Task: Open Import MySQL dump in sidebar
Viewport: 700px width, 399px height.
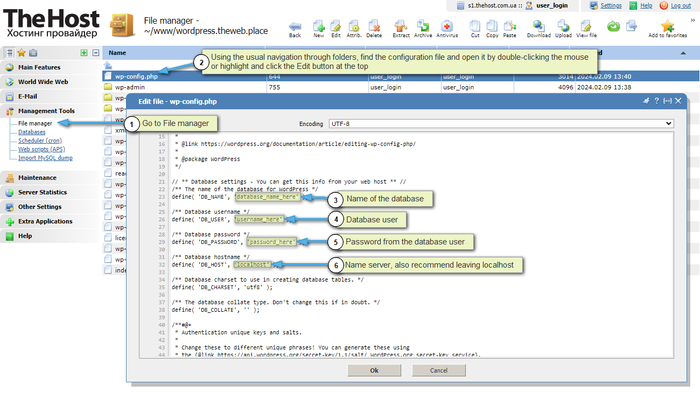Action: click(x=45, y=158)
